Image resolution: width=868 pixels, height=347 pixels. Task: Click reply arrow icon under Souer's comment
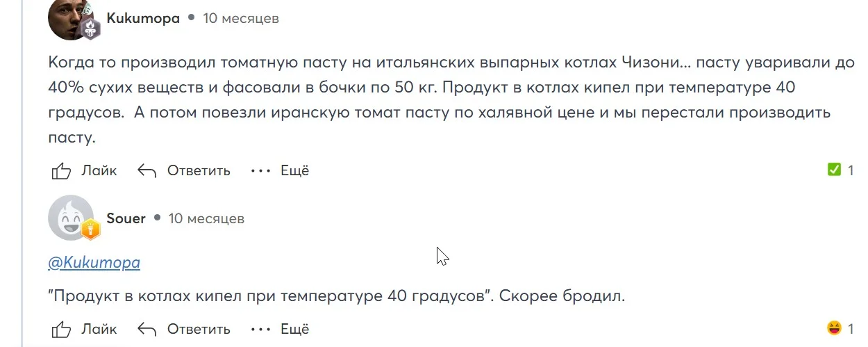147,328
